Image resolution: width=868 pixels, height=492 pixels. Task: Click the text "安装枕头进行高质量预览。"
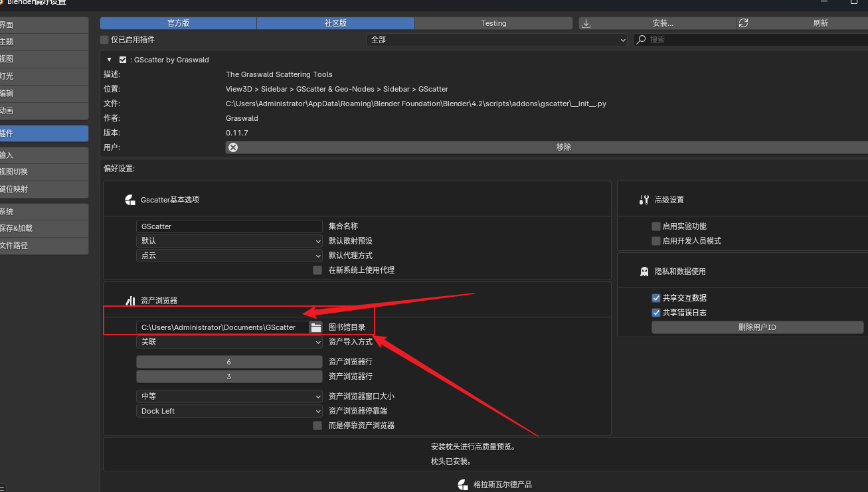[x=474, y=447]
